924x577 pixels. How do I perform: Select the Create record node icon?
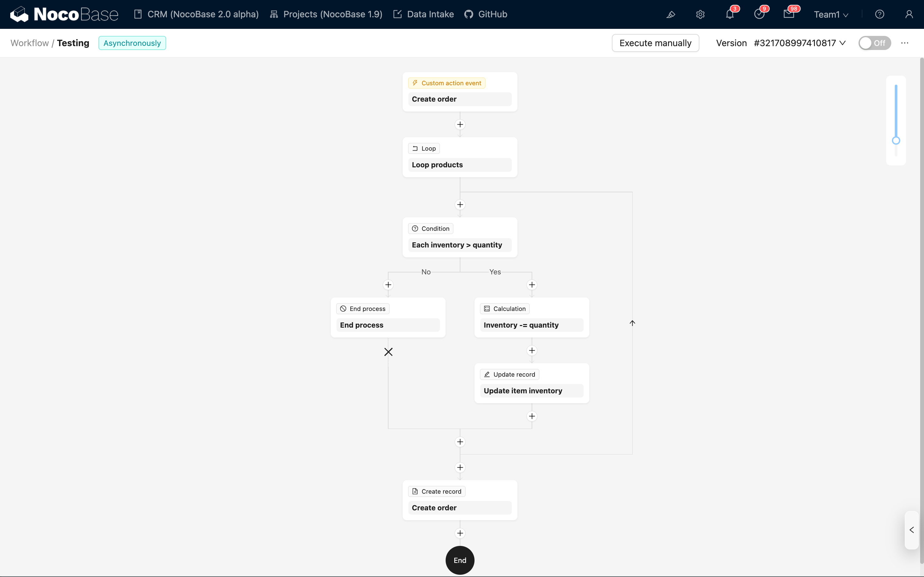point(415,491)
